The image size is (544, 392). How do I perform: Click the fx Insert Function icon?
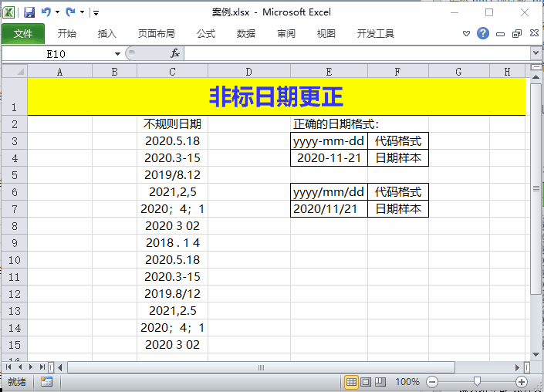coord(175,53)
